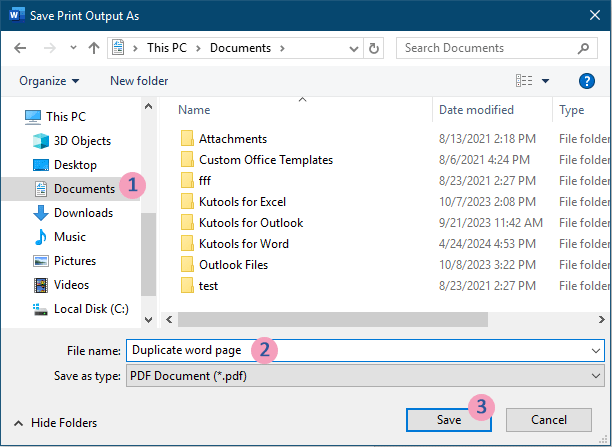The height and width of the screenshot is (447, 612).
Task: Expand the change view options dropdown
Action: [546, 81]
